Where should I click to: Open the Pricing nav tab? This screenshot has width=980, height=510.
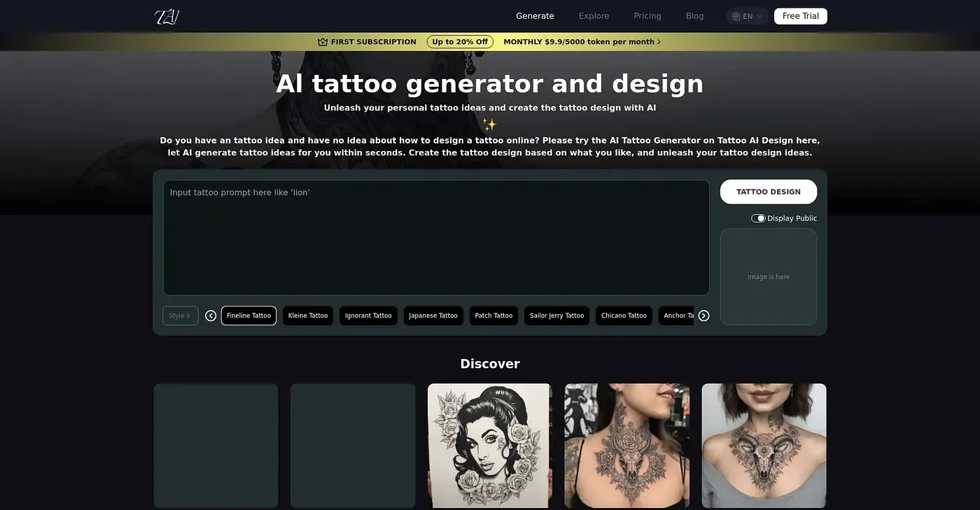click(647, 16)
